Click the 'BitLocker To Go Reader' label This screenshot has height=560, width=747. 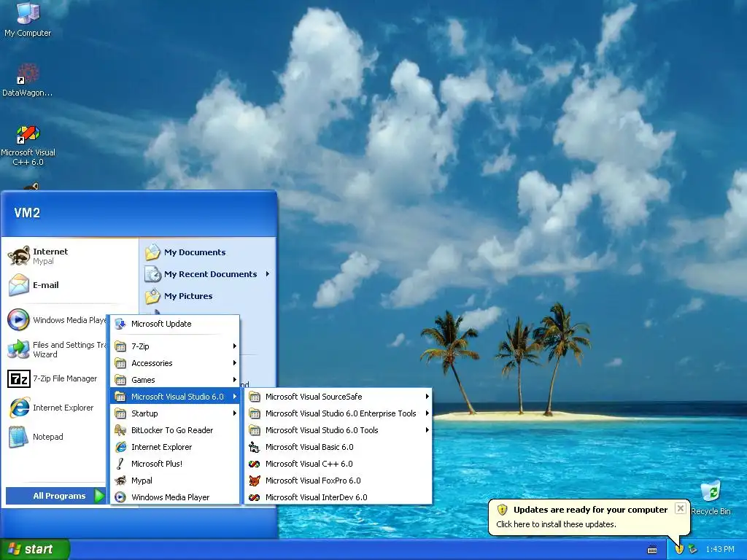(172, 430)
